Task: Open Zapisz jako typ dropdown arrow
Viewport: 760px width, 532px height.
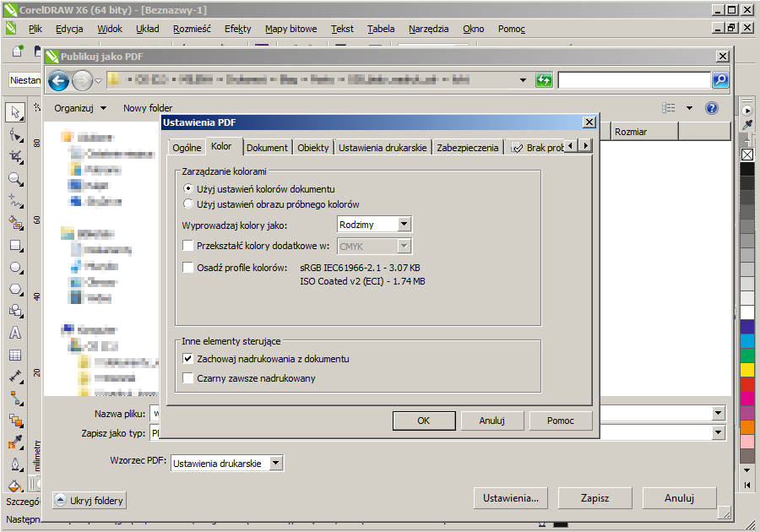Action: point(719,432)
